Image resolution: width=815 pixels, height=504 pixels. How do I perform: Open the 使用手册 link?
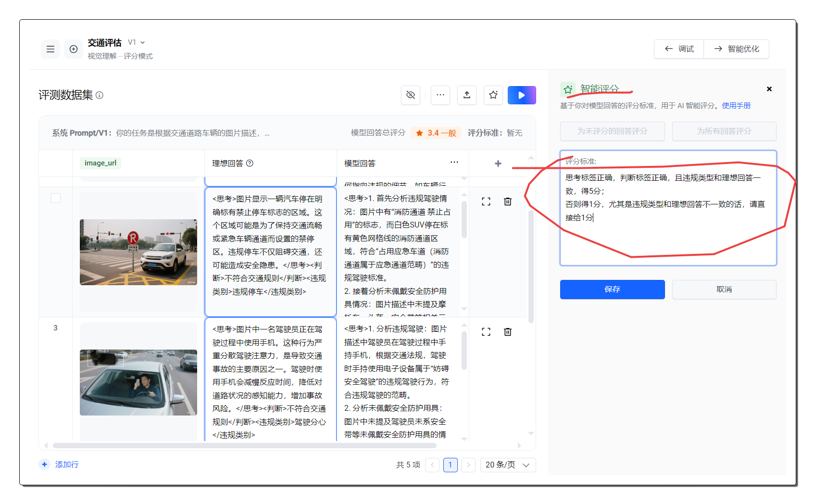coord(736,106)
